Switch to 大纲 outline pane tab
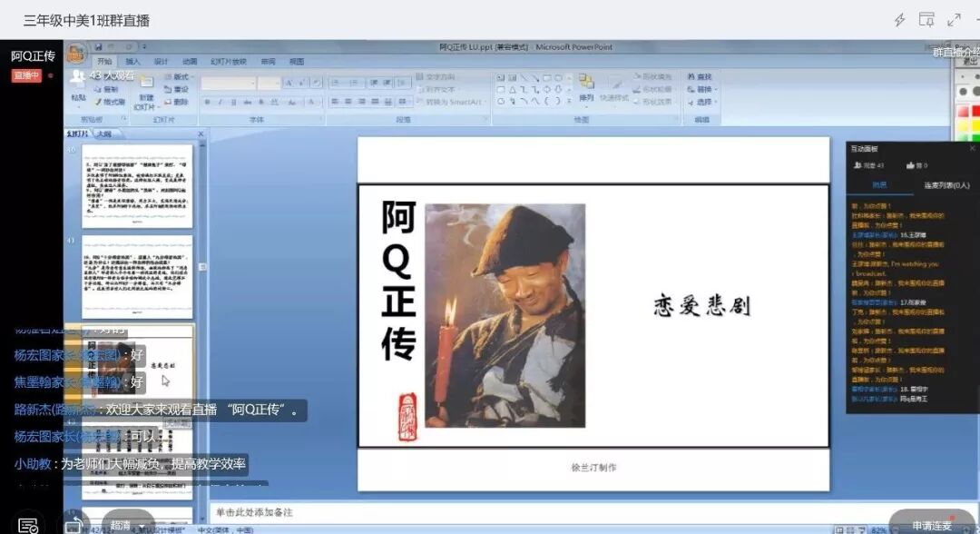This screenshot has height=534, width=980. tap(103, 133)
